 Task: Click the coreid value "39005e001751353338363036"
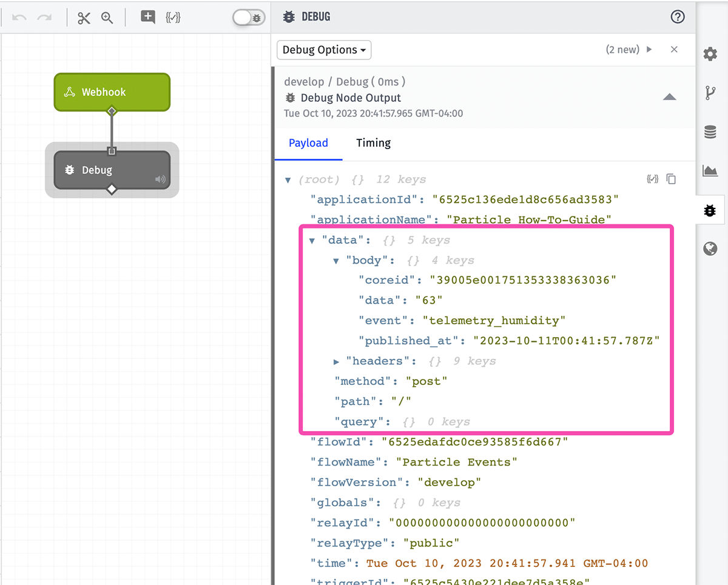[x=523, y=281]
